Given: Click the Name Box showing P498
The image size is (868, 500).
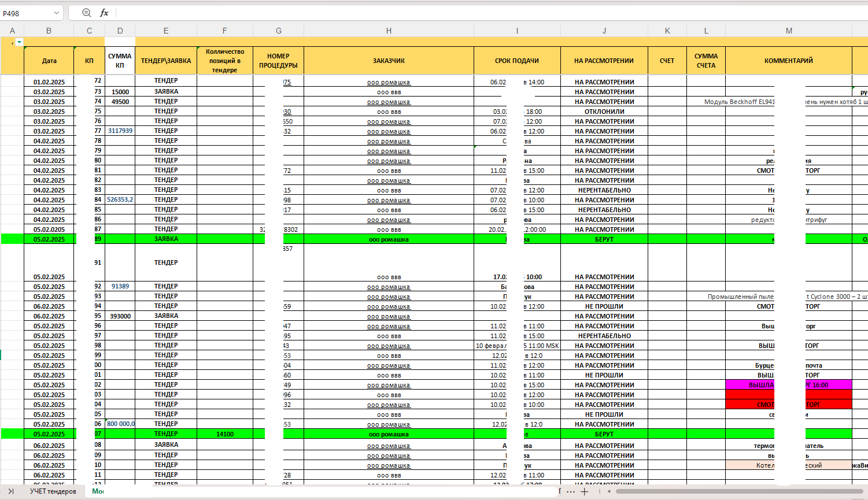Looking at the screenshot, I should (26, 13).
